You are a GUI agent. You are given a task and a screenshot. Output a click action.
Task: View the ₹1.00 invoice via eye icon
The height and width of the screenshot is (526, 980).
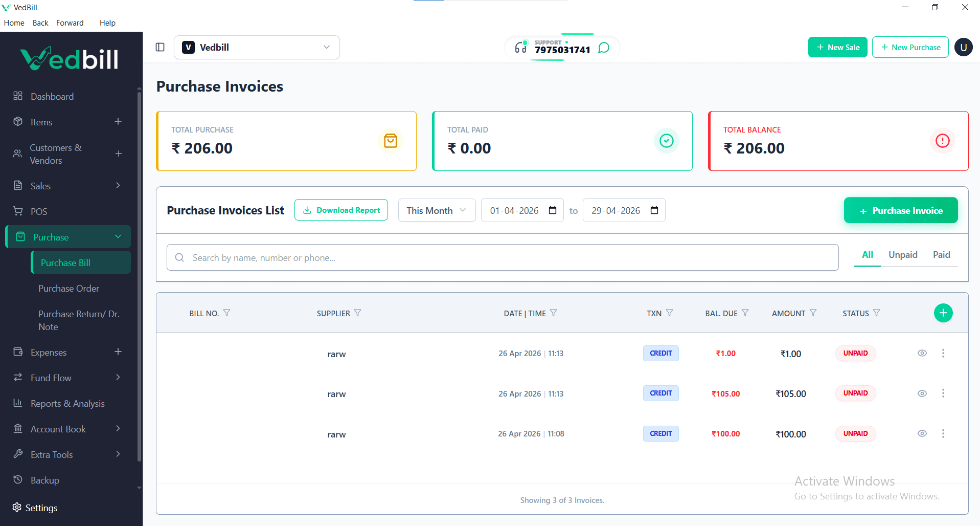[x=922, y=353]
